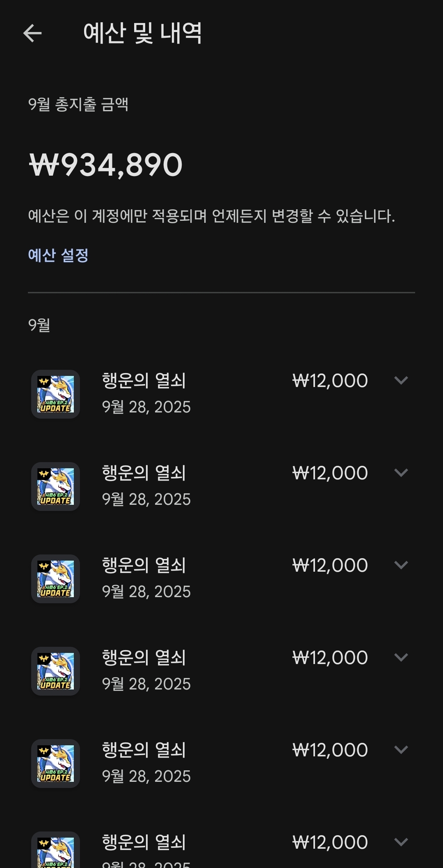Select the fourth 행운의 열쇠 purchase title

pyautogui.click(x=144, y=657)
